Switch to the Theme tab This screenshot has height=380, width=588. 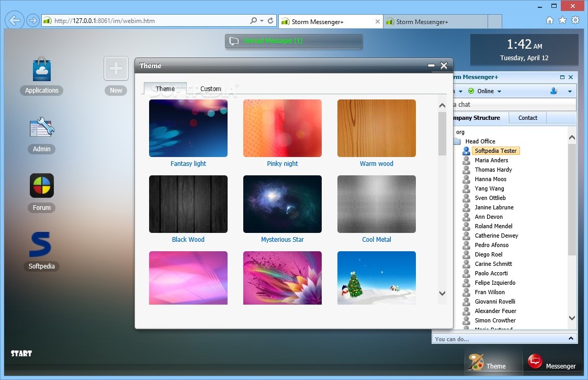click(x=165, y=88)
